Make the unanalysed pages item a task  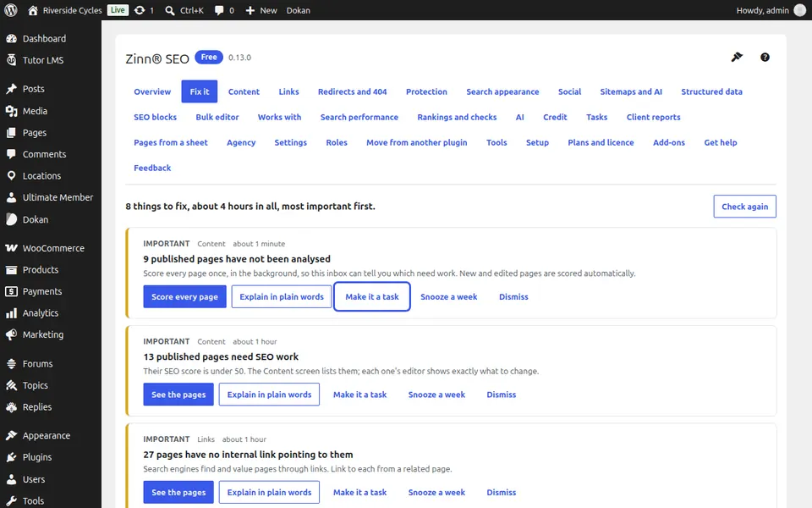[372, 296]
